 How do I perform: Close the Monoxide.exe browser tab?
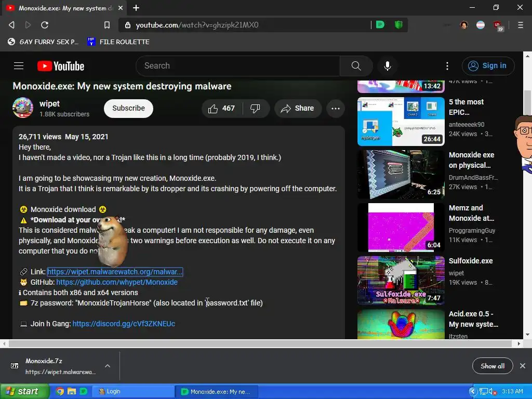coord(121,8)
